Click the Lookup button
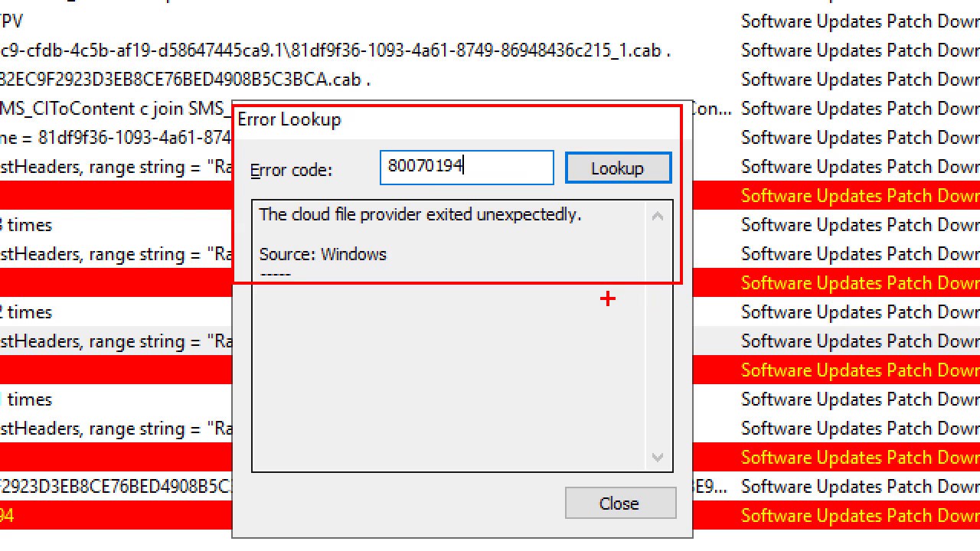 (618, 168)
